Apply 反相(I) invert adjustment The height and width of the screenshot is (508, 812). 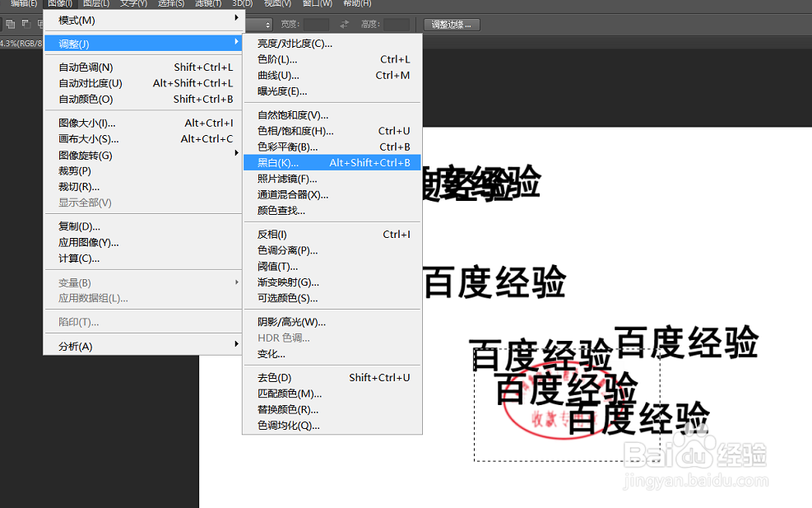click(332, 235)
